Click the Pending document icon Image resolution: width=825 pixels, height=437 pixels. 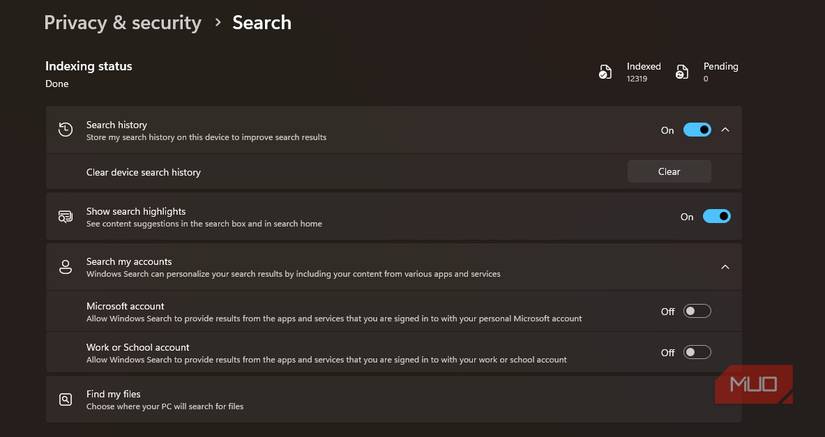point(682,72)
